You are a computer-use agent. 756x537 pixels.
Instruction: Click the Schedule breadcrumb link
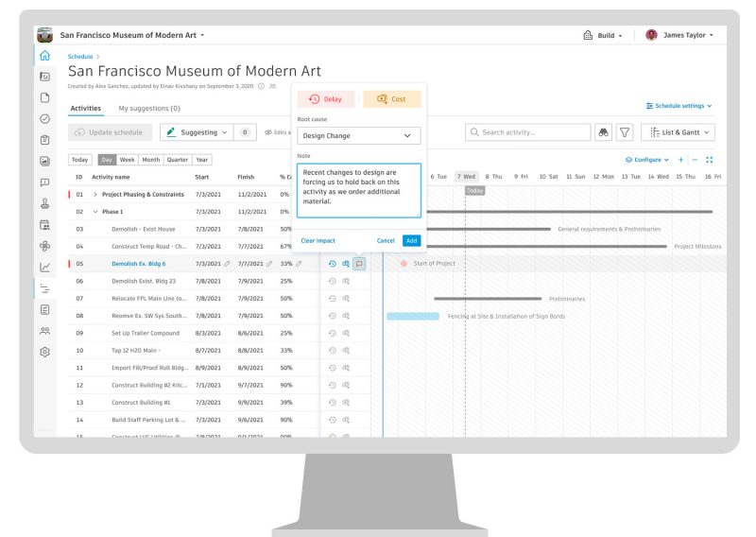pyautogui.click(x=80, y=57)
